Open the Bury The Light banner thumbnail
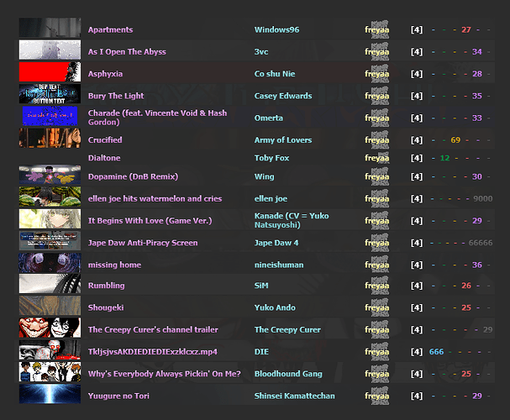The image size is (510, 420). (50, 95)
